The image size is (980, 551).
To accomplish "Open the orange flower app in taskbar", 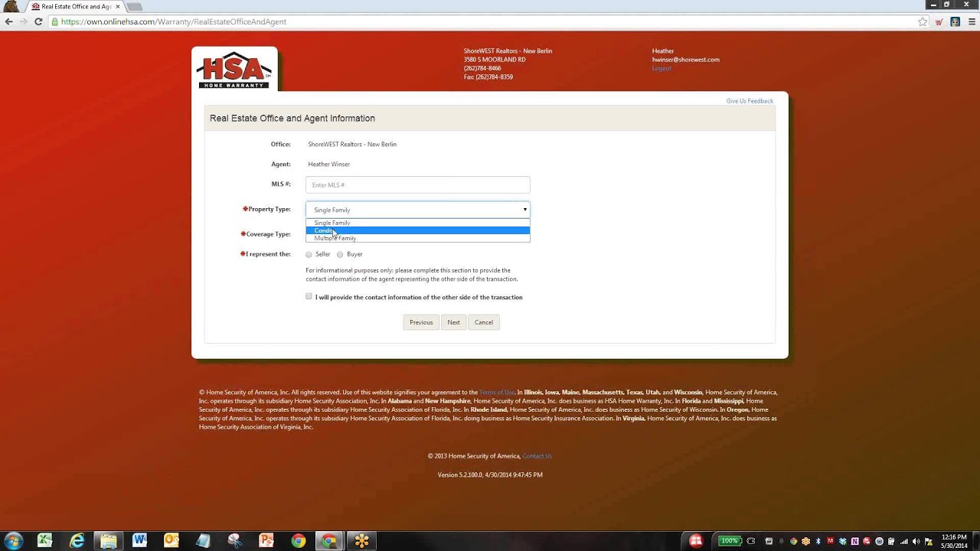I will coord(361,540).
